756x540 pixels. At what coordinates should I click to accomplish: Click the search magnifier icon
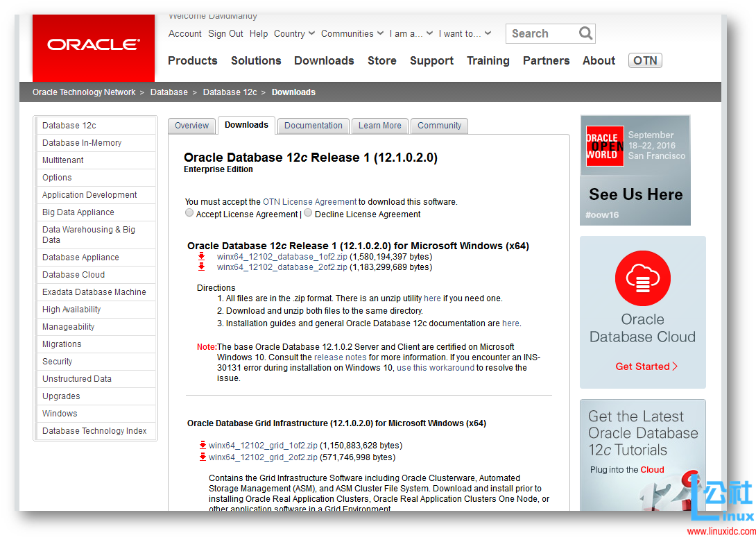point(585,33)
